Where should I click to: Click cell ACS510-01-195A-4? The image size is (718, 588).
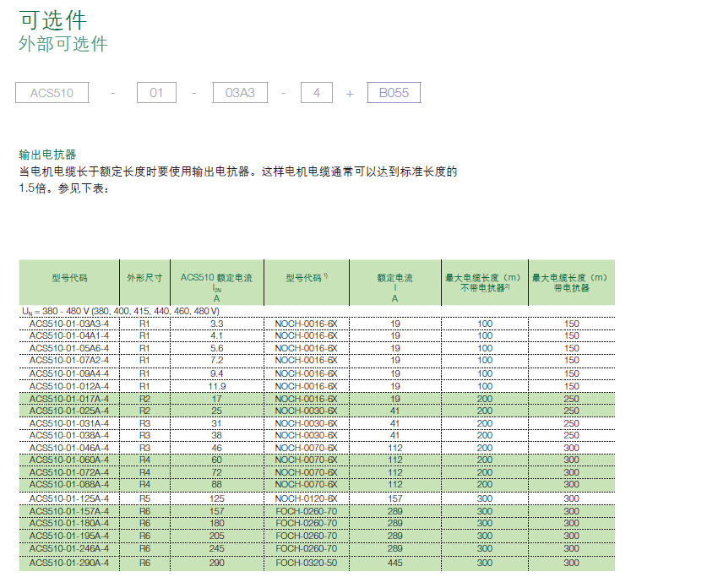(69, 536)
